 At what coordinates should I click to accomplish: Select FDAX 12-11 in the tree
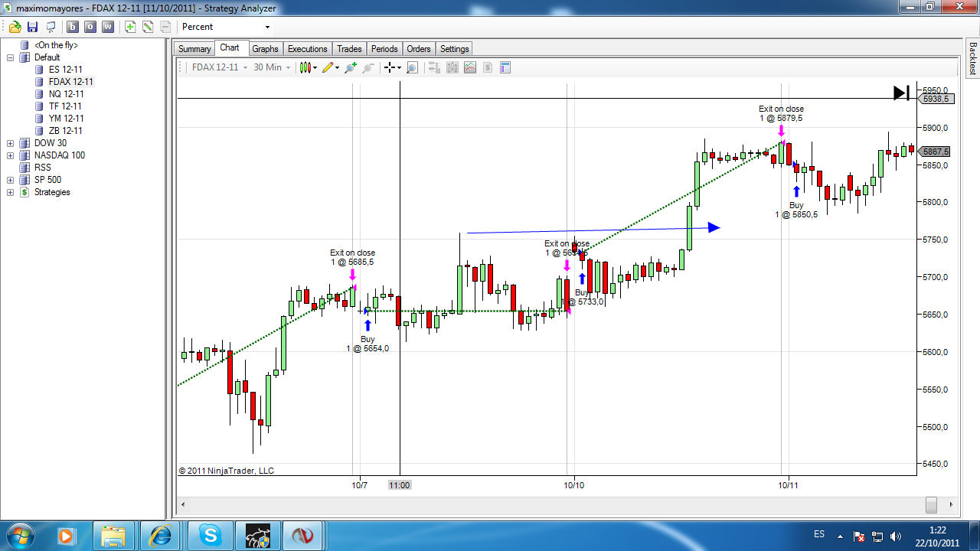click(70, 82)
